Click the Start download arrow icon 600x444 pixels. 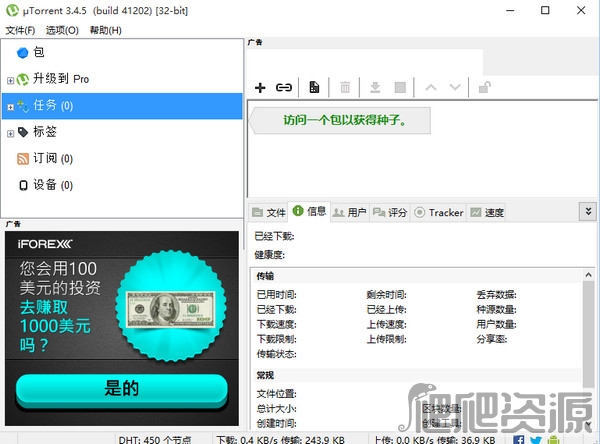point(375,87)
